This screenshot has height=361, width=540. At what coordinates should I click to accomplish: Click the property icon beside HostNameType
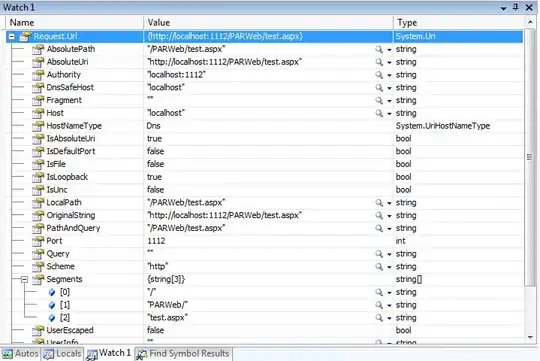38,126
